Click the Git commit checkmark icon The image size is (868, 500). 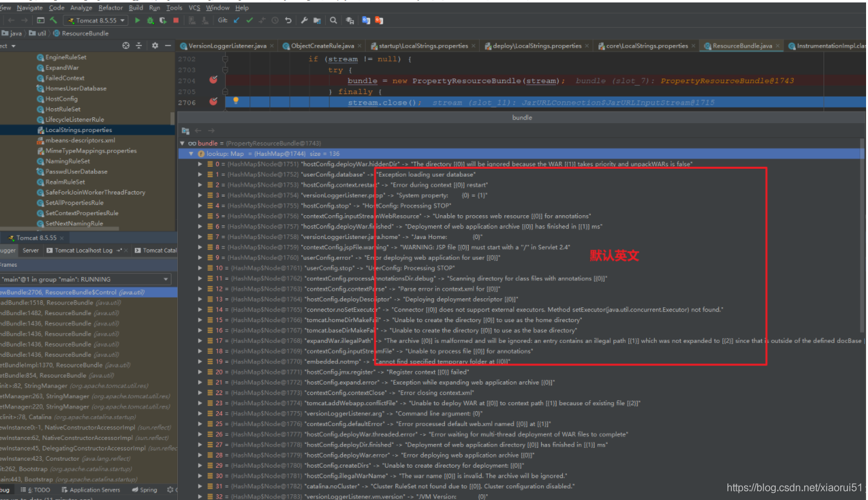[x=250, y=21]
